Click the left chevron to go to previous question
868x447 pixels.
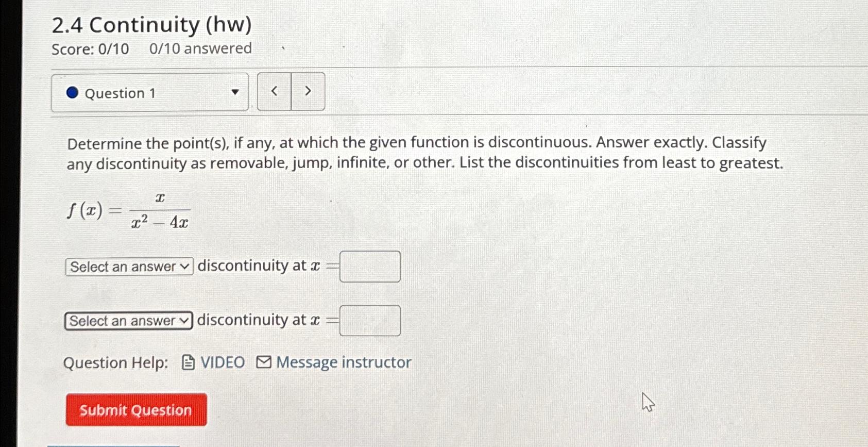click(x=274, y=91)
